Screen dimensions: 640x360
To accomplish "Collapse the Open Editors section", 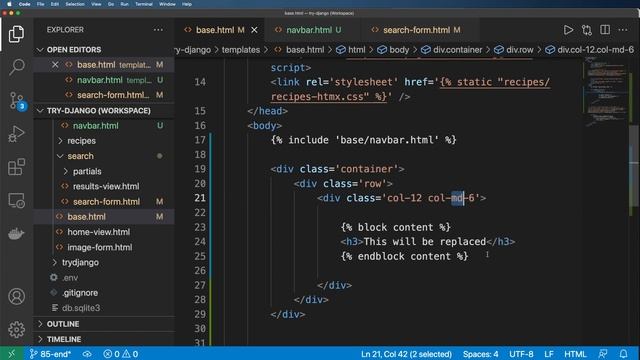I will click(x=74, y=50).
